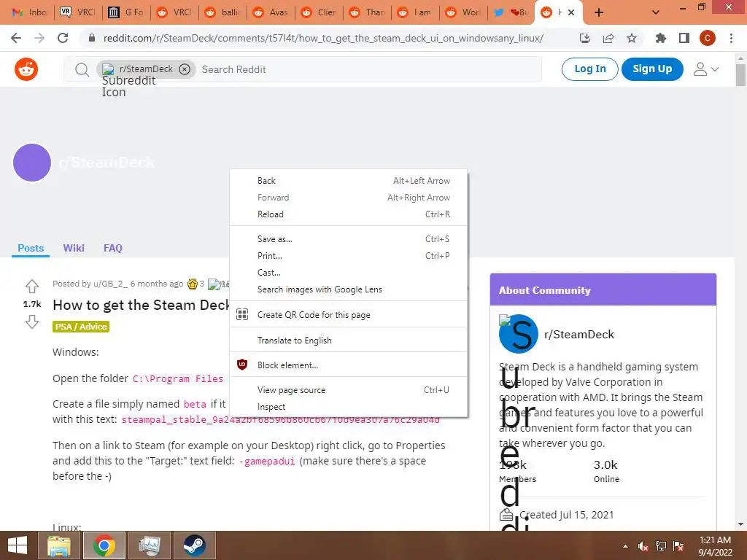Open the Wiki subreddit tab
Image resolution: width=747 pixels, height=560 pixels.
point(74,248)
